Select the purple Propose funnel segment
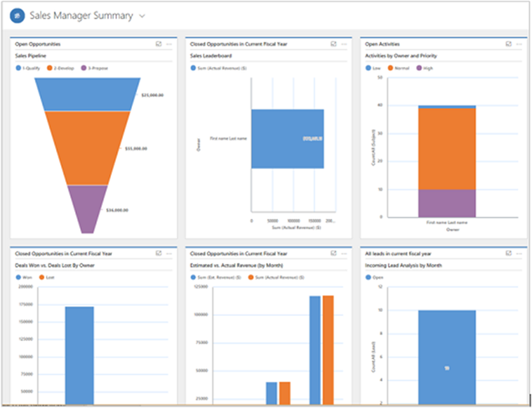Viewport: 532px width, 408px height. [x=88, y=209]
